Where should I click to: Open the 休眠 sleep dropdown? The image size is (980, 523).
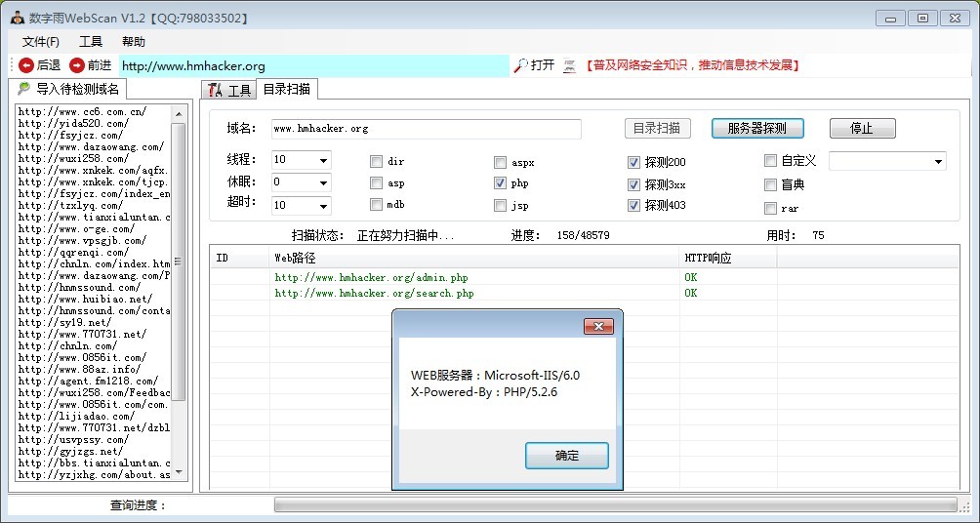point(323,183)
